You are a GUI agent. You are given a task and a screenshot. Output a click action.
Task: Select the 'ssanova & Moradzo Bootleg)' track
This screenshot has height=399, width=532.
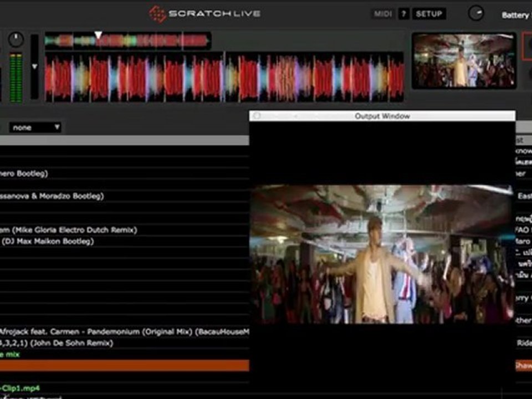point(125,196)
